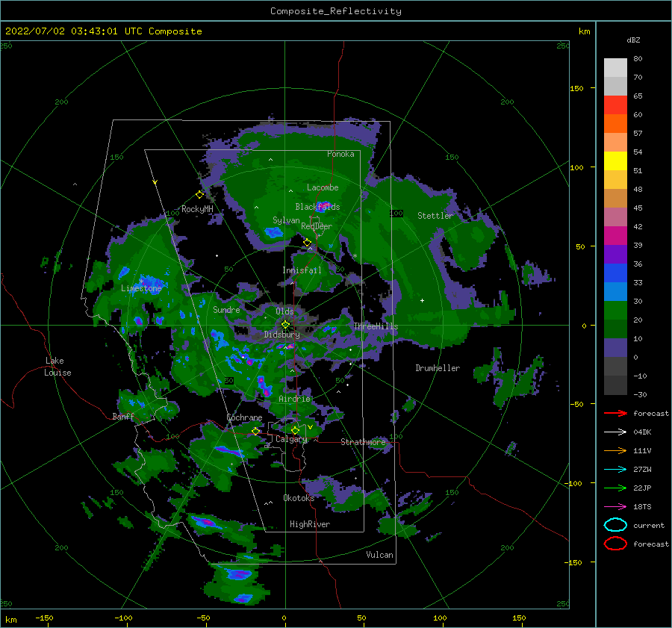Click the Didsbury label
This screenshot has height=628, width=672.
coord(281,335)
